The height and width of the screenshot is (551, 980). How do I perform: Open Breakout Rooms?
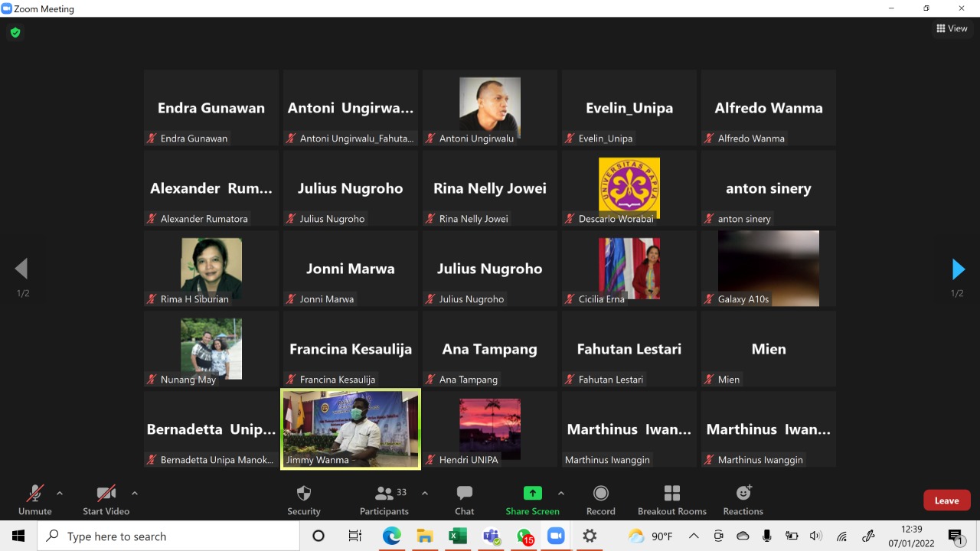pyautogui.click(x=671, y=499)
